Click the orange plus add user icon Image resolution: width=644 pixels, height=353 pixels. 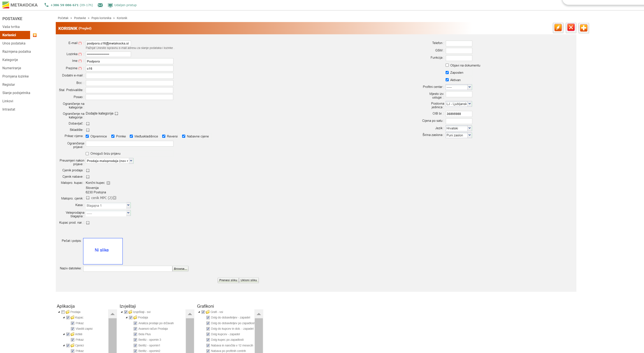pyautogui.click(x=584, y=28)
